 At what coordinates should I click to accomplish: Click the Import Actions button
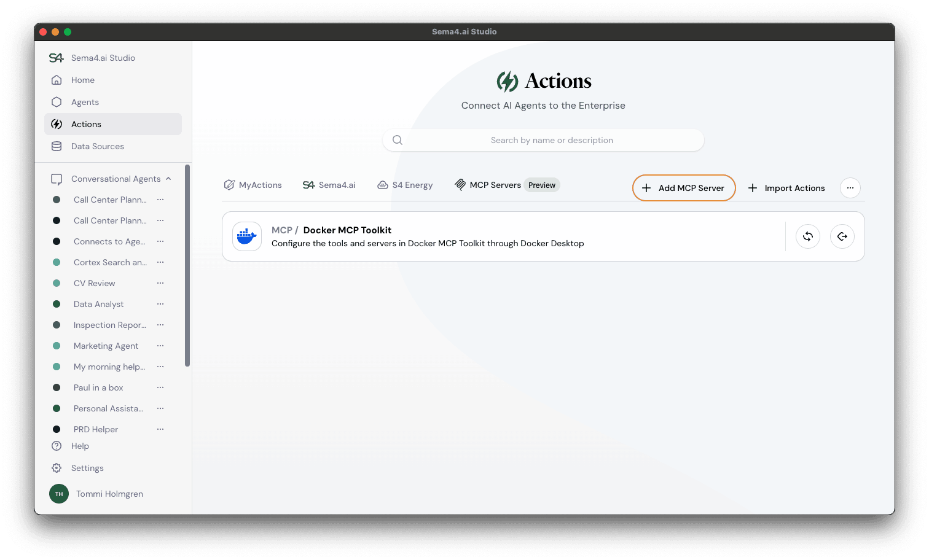click(786, 188)
